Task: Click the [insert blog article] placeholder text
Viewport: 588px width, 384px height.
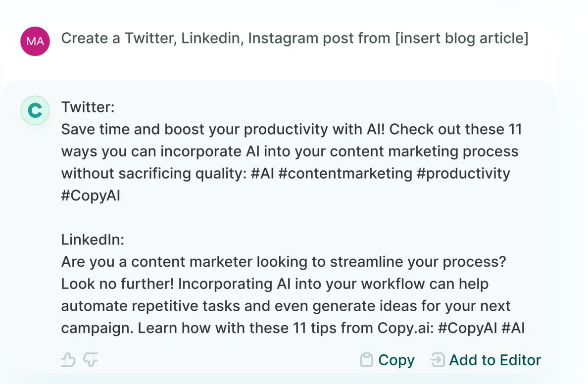Action: point(462,38)
